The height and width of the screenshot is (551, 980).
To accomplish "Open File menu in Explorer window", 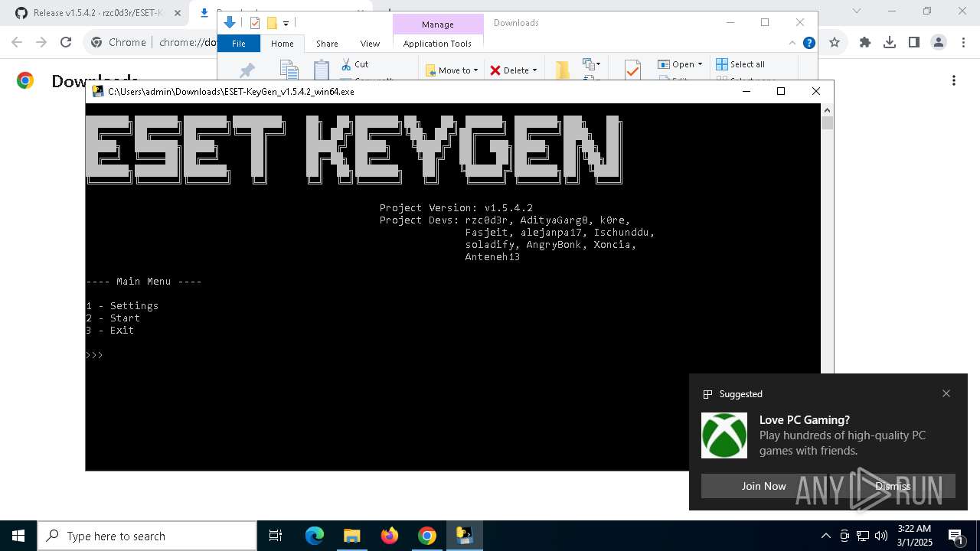I will 239,44.
